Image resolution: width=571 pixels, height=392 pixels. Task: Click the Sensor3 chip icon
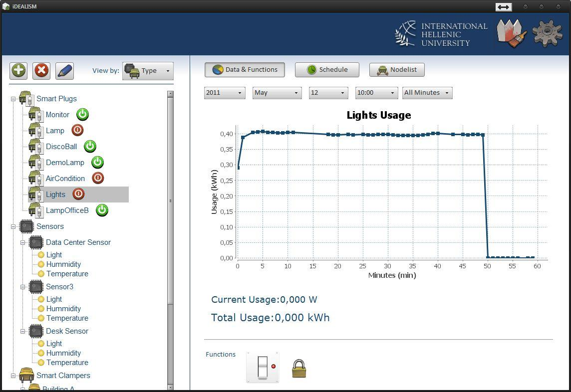(x=36, y=287)
